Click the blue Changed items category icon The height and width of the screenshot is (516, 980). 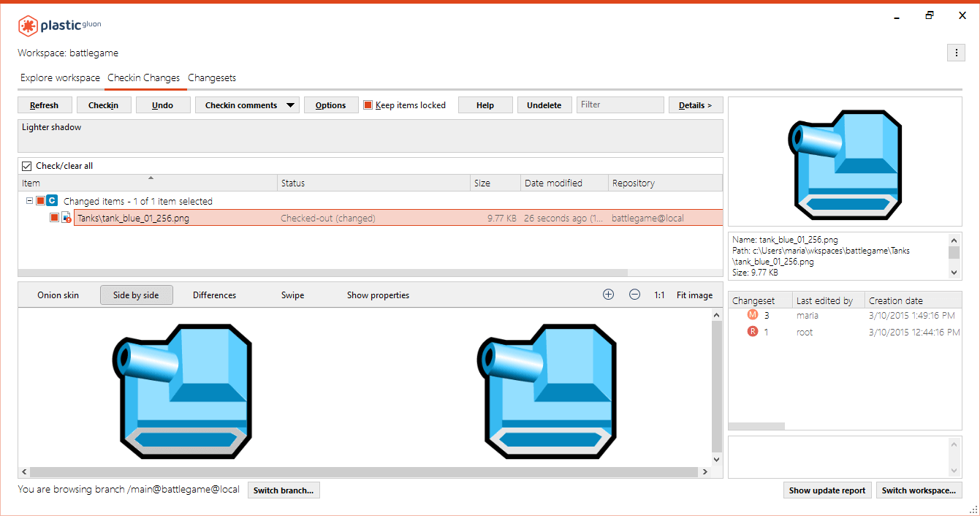coord(52,200)
